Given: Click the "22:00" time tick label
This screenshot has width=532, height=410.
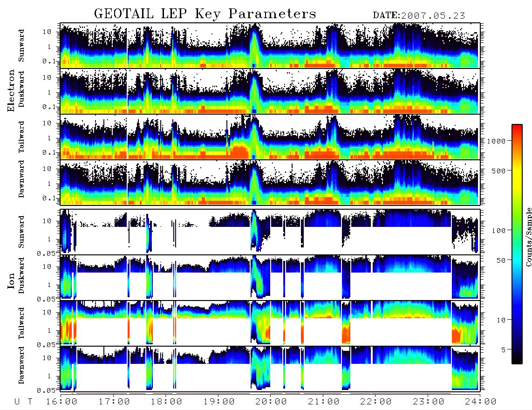Looking at the screenshot, I should tap(376, 402).
